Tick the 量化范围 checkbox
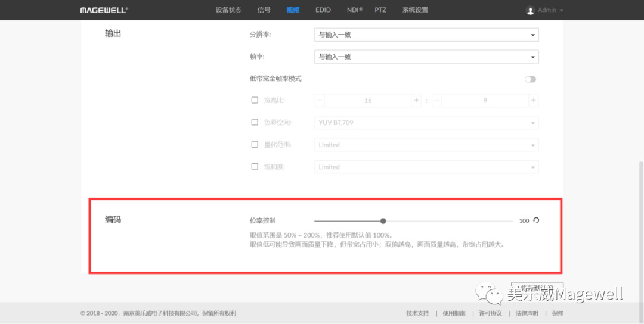 (x=255, y=145)
